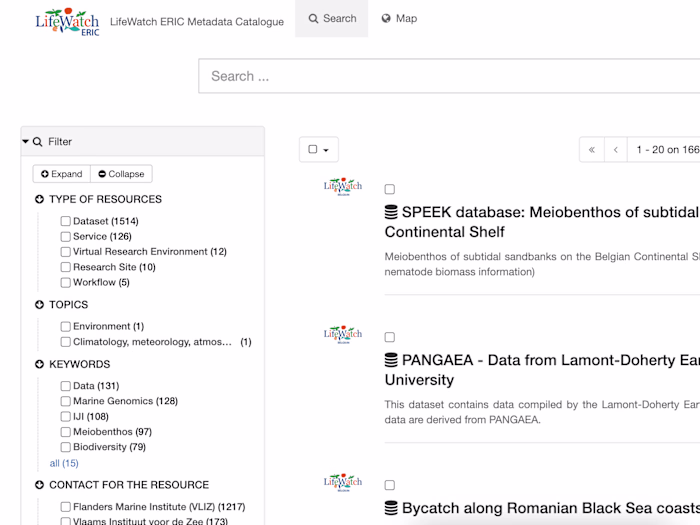Go to previous results page
700x525 pixels.
[616, 150]
